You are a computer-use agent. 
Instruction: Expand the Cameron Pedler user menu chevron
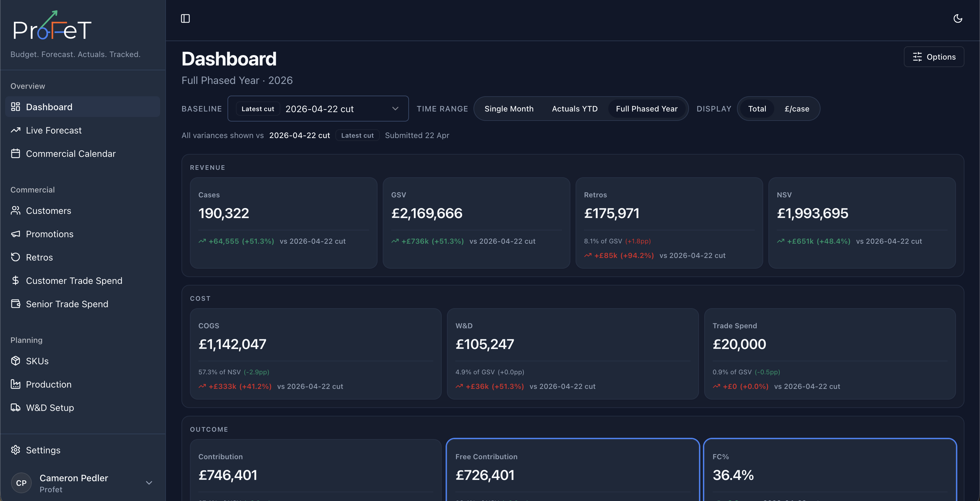149,483
